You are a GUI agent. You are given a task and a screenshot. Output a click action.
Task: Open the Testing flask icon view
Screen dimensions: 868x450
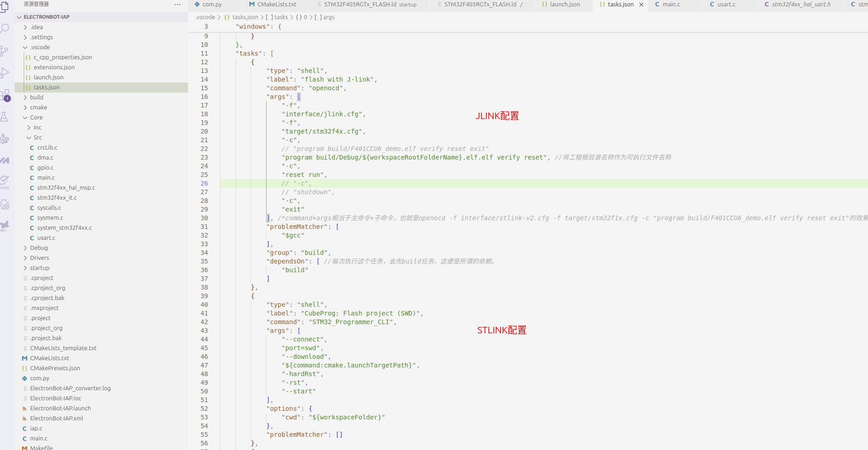pyautogui.click(x=5, y=117)
